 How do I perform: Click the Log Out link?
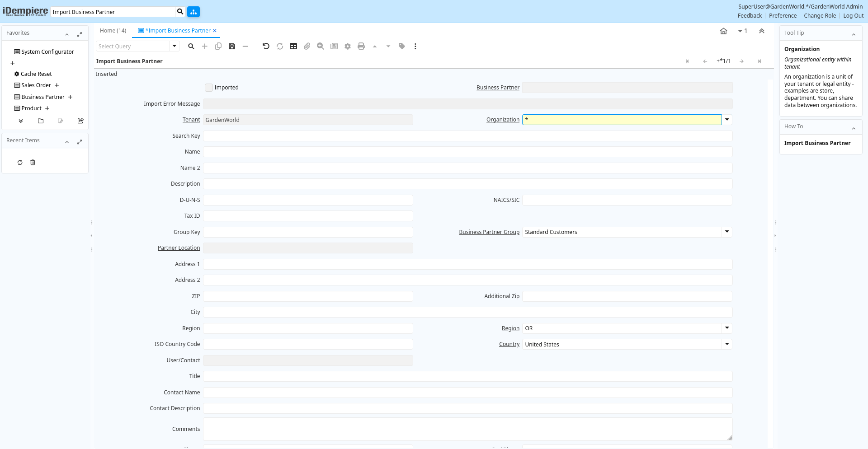[853, 16]
